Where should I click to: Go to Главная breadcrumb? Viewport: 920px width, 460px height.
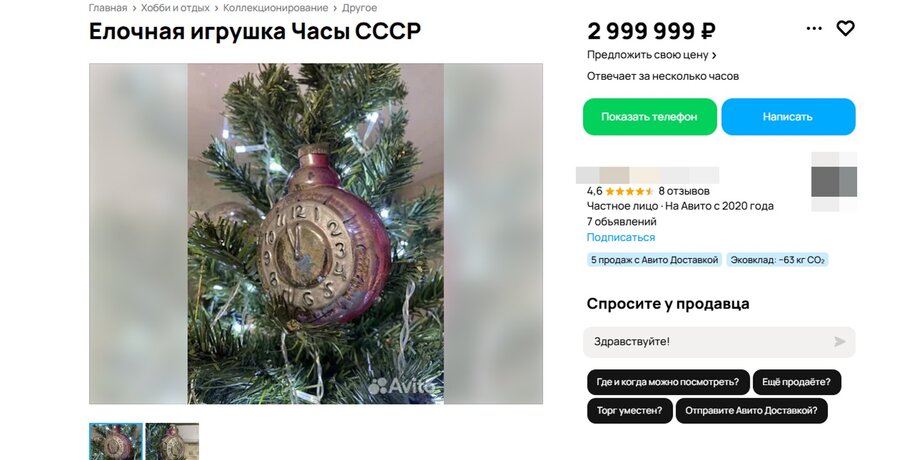(x=108, y=8)
